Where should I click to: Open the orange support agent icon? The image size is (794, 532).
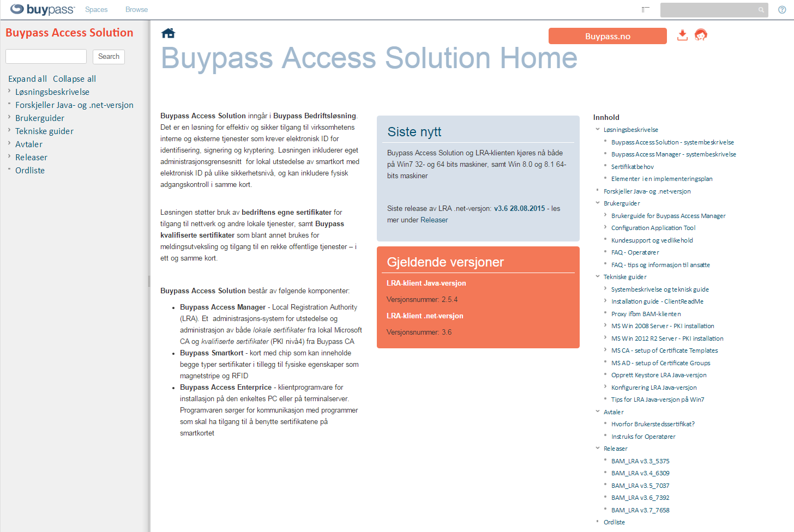point(701,35)
